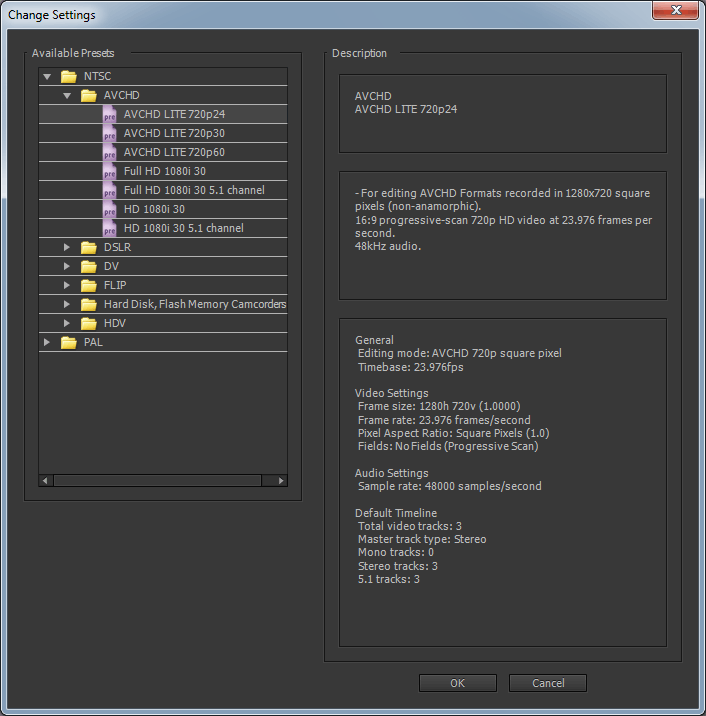Choose the AVCHD LITE 720p60 preset
The height and width of the screenshot is (716, 706).
click(163, 152)
